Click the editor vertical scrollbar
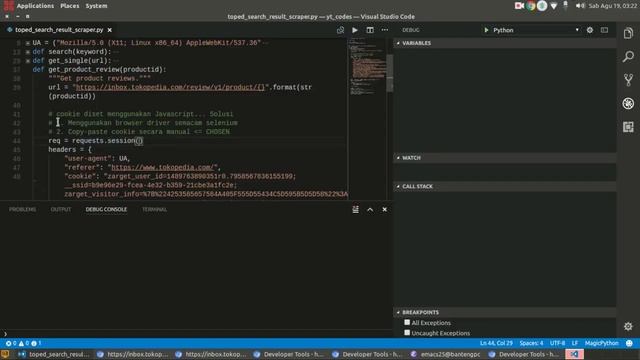 [390, 73]
